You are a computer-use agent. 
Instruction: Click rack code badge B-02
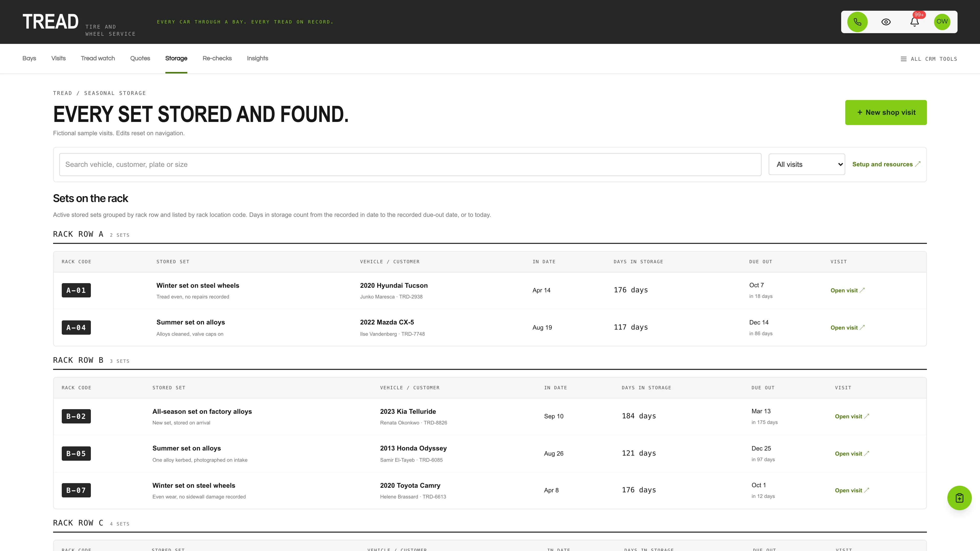tap(76, 416)
